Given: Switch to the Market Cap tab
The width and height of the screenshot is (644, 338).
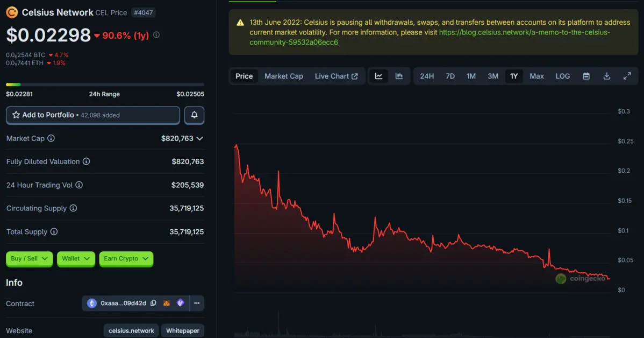Looking at the screenshot, I should 283,76.
